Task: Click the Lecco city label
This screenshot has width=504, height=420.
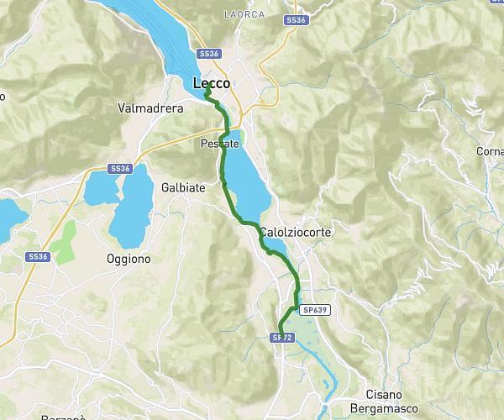Action: [212, 83]
